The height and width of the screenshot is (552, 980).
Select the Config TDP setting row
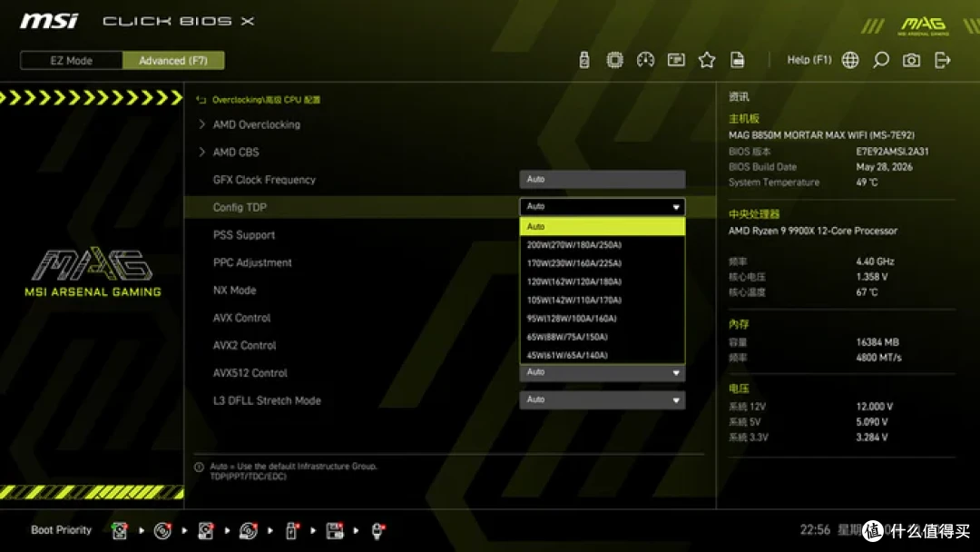(450, 207)
